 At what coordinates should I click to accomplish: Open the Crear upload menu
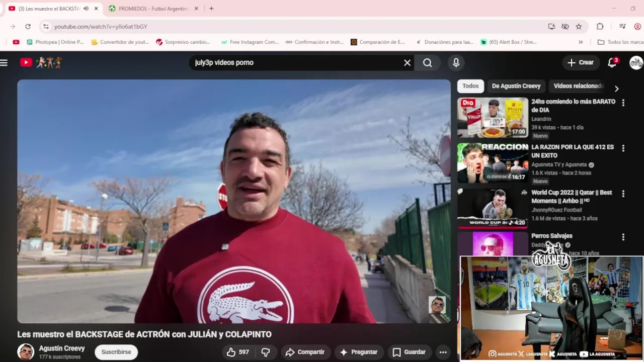pos(581,63)
